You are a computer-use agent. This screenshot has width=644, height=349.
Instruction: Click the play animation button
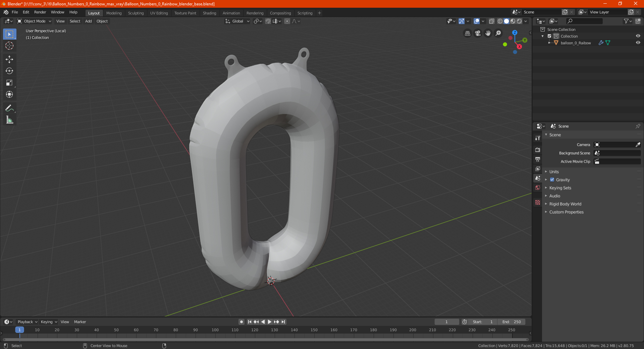point(270,322)
